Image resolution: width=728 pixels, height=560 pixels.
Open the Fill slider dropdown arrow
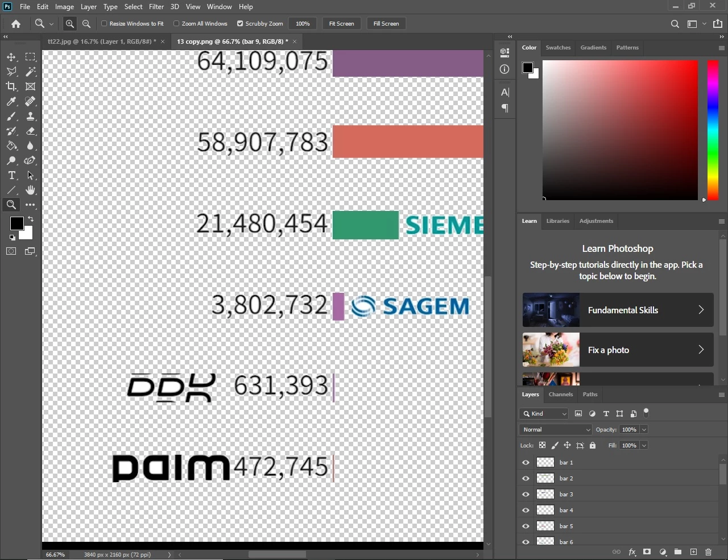pyautogui.click(x=644, y=446)
